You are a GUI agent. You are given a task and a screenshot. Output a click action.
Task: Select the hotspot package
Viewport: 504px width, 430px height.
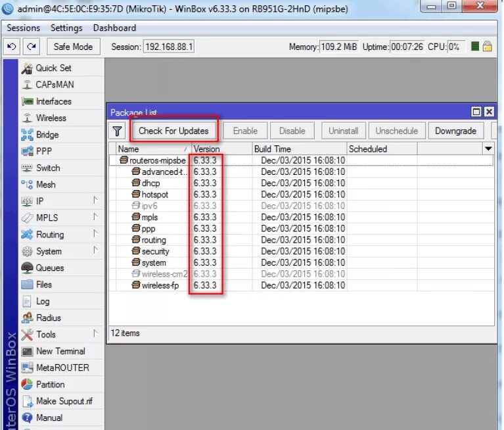tap(301, 195)
